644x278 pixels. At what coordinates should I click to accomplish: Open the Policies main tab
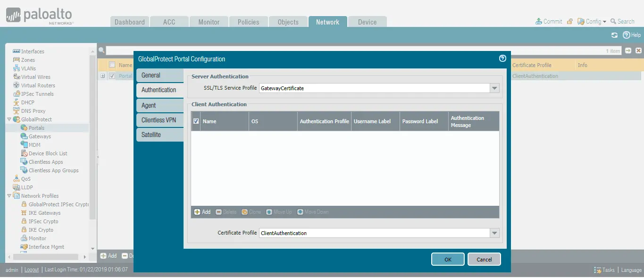(x=248, y=22)
